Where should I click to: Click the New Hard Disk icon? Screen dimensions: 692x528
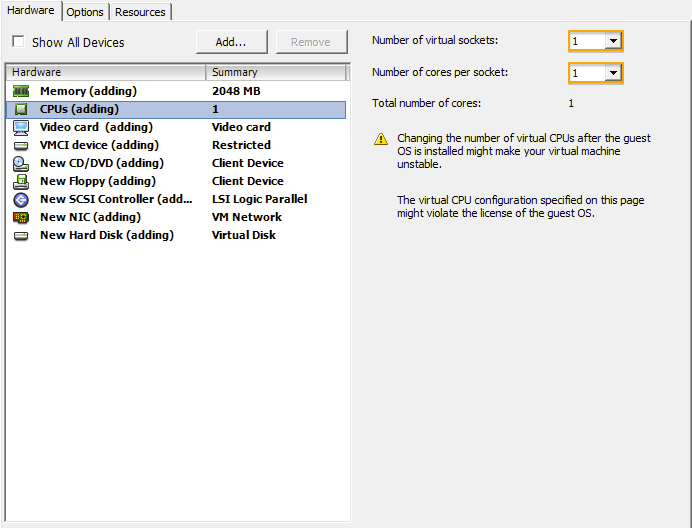21,235
